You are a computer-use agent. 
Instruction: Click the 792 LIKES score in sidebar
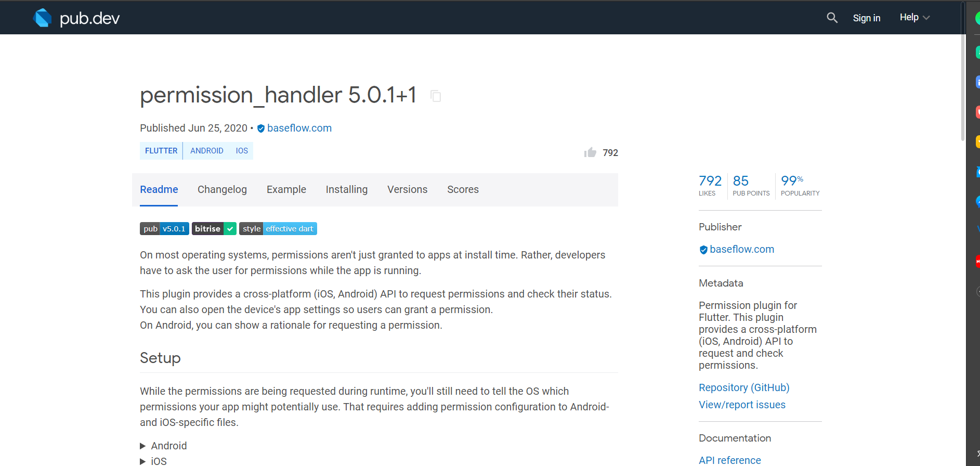click(710, 185)
